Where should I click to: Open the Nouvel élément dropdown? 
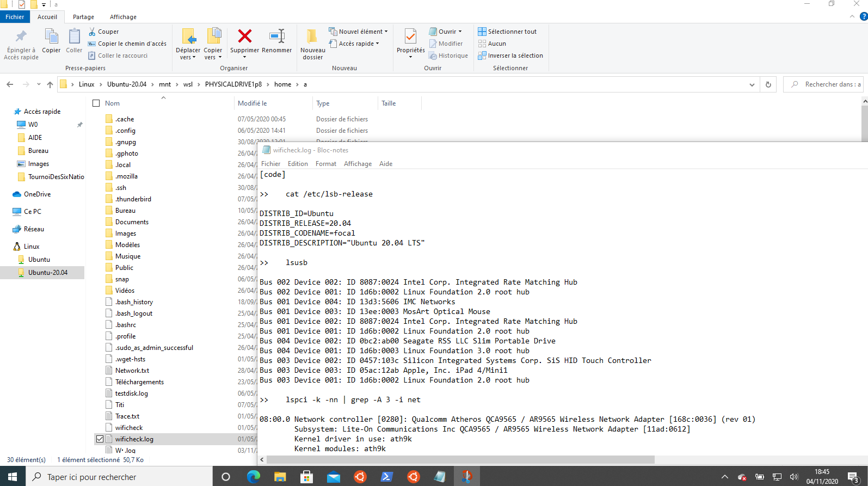click(359, 32)
